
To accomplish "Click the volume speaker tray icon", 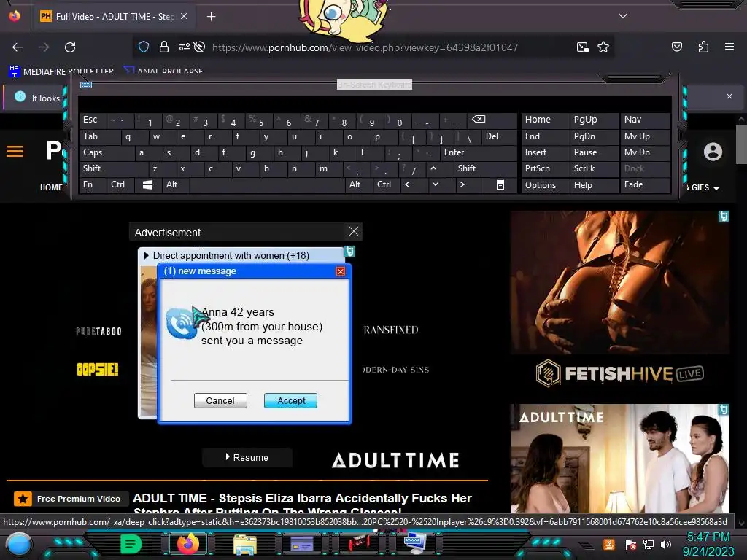I will pos(666,544).
